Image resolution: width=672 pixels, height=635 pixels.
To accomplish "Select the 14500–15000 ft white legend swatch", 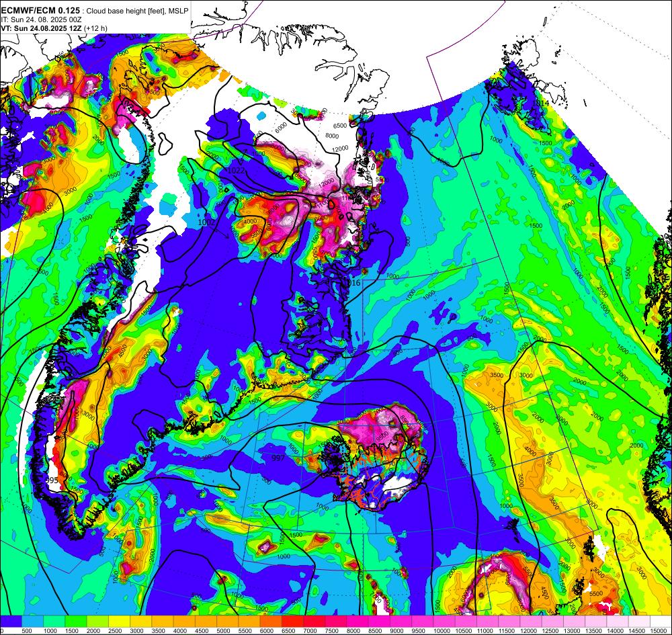I will point(640,622).
